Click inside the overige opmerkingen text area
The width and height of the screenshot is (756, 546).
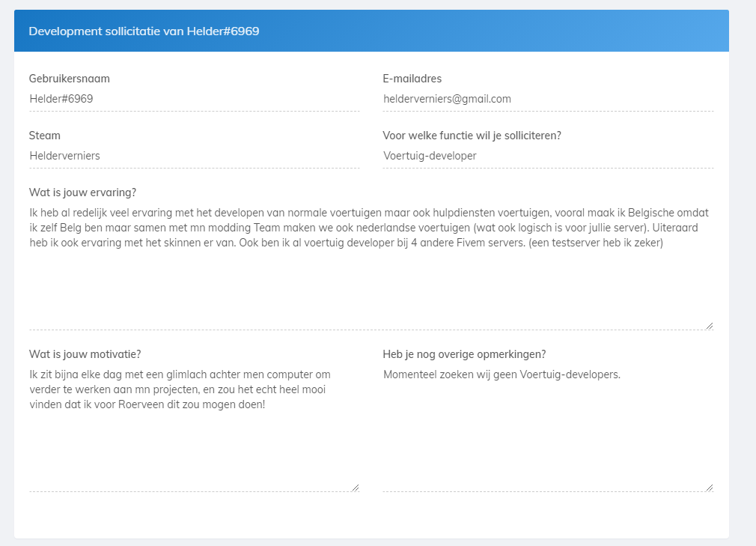pos(547,434)
